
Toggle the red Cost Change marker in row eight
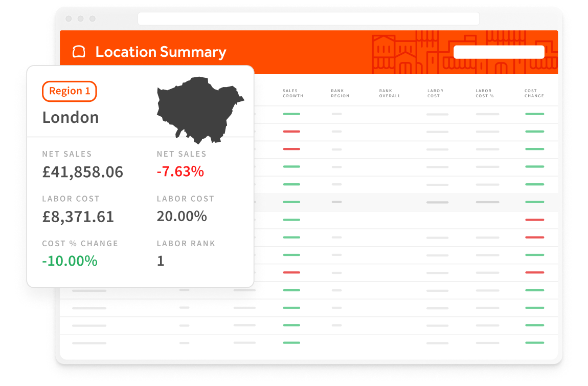(x=535, y=237)
